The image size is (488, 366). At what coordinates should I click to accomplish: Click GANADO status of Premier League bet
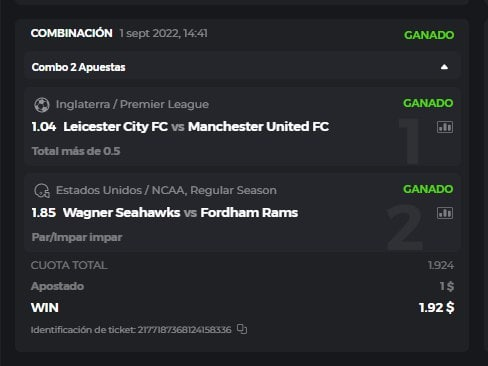click(x=428, y=103)
